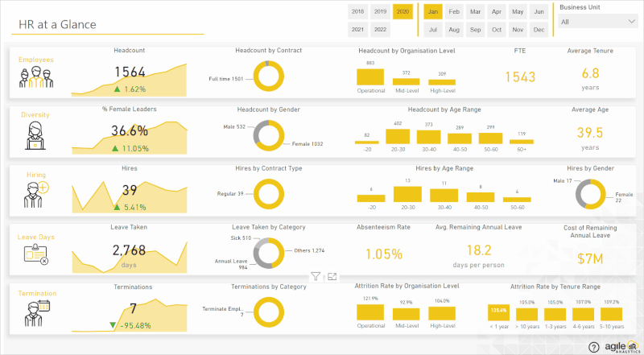Click the focus mode expand icon
The height and width of the screenshot is (355, 644).
pos(332,276)
